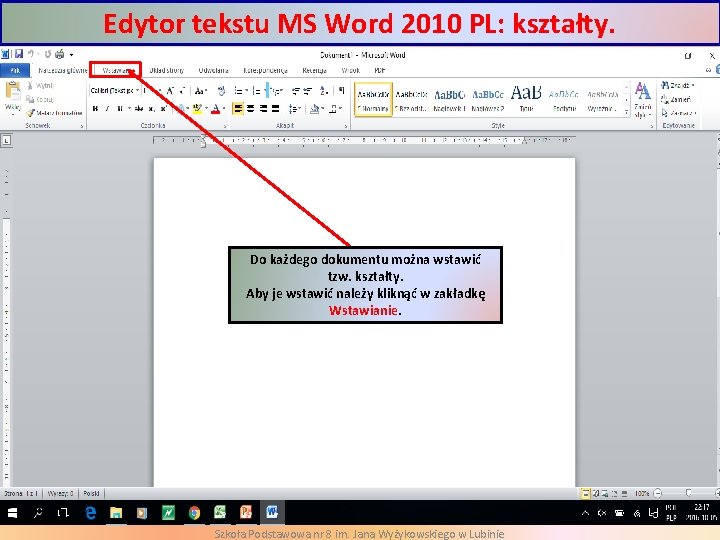Click the Justify alignment icon

tap(275, 109)
